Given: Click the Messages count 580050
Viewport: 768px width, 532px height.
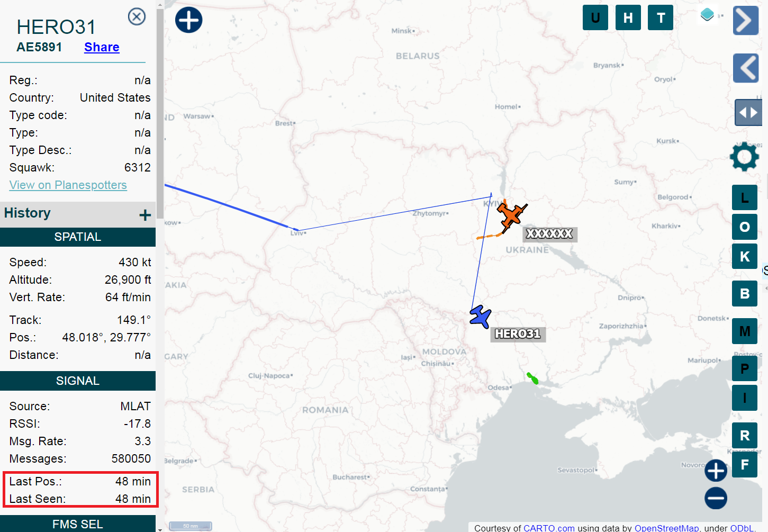Looking at the screenshot, I should (x=131, y=459).
